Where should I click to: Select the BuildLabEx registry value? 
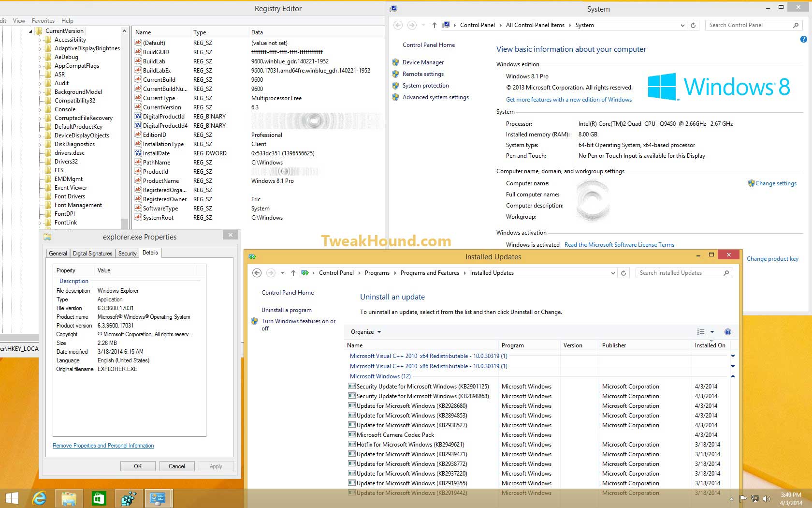click(157, 71)
